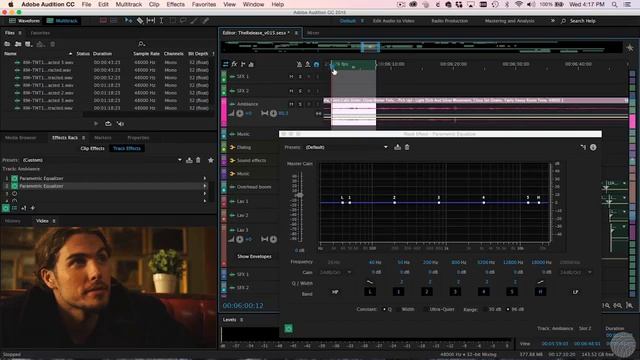Expand the Dialog bus track

coord(232,147)
